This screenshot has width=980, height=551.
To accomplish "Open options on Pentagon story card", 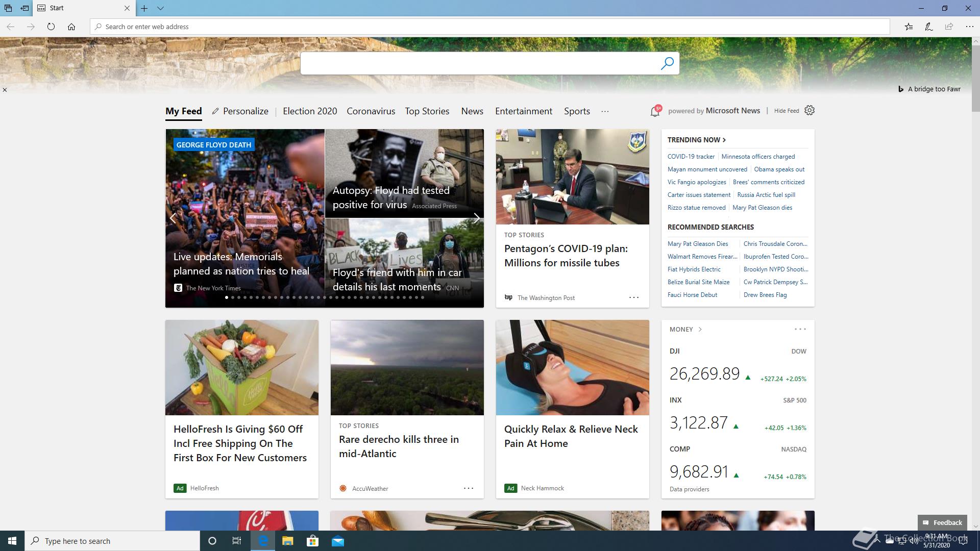I will (x=634, y=297).
